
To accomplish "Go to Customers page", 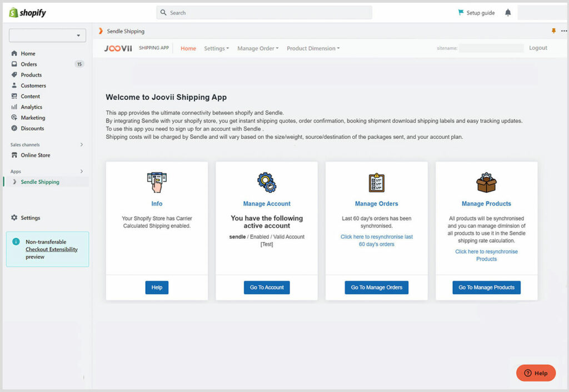I will [33, 86].
